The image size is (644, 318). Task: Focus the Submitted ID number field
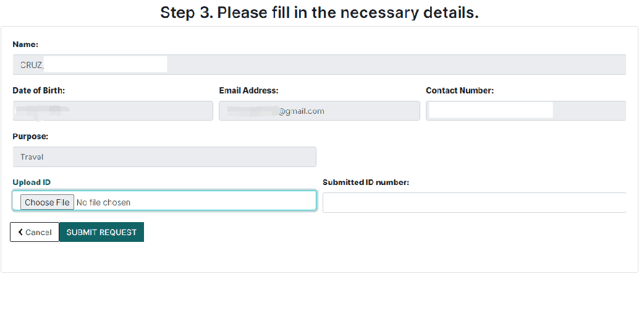click(474, 203)
